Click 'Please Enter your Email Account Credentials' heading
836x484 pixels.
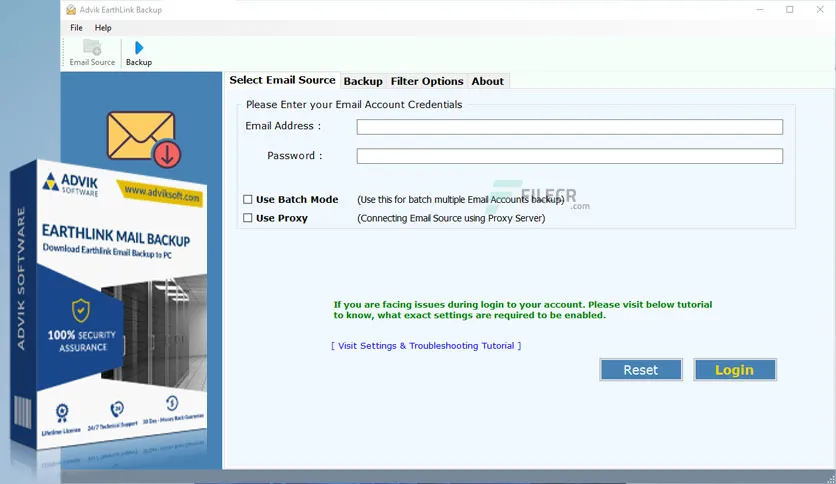tap(354, 104)
